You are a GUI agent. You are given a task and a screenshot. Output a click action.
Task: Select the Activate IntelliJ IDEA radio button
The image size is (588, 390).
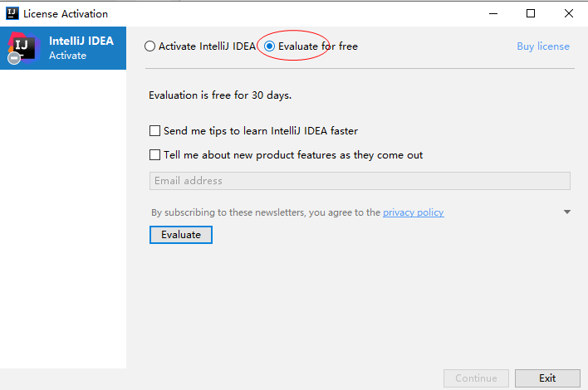click(150, 46)
